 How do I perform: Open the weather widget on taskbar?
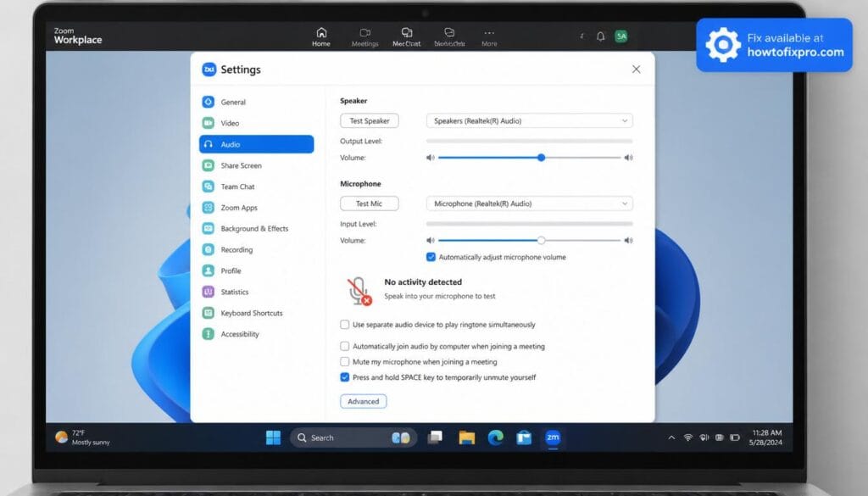[x=82, y=437]
